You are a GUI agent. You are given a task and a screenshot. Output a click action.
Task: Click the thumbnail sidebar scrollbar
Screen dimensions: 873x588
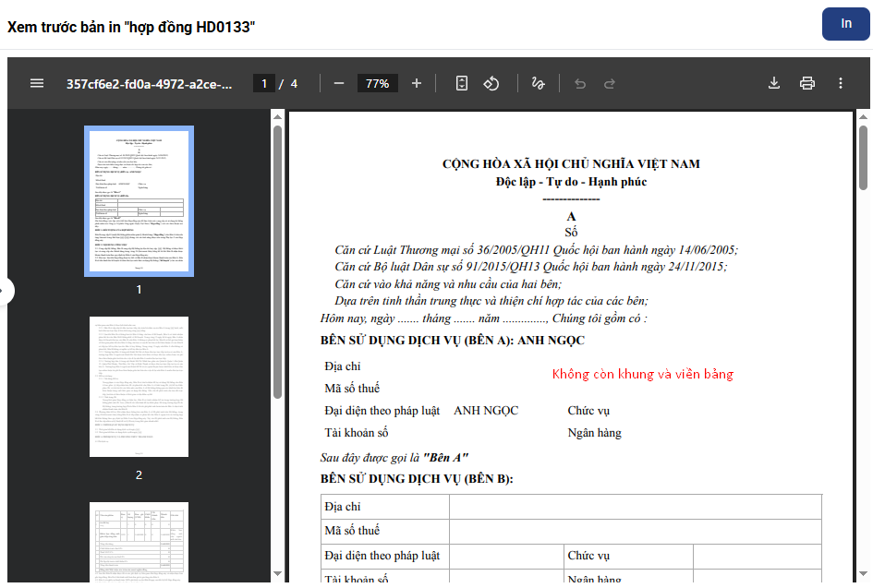(277, 258)
